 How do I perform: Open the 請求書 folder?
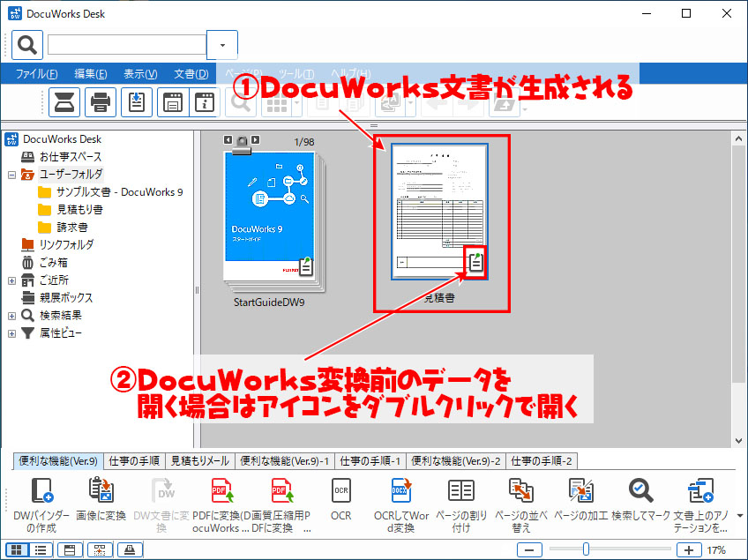(x=63, y=227)
